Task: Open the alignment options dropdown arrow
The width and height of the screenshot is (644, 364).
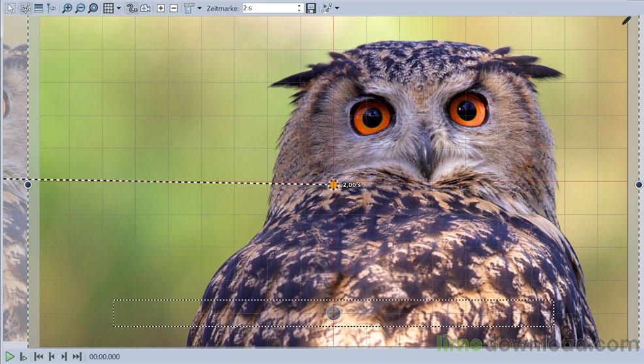Action: pos(200,8)
